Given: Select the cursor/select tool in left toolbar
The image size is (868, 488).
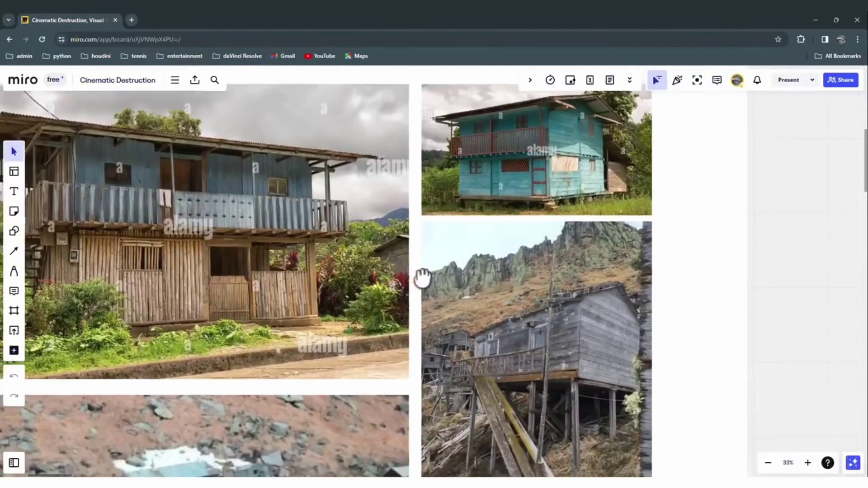Looking at the screenshot, I should pyautogui.click(x=14, y=151).
